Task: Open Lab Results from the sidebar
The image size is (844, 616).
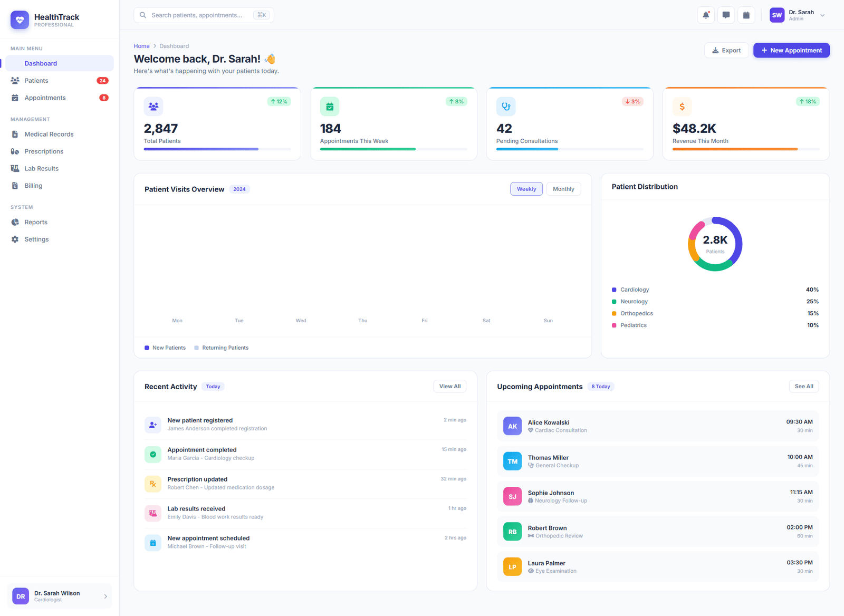Action: pos(41,168)
